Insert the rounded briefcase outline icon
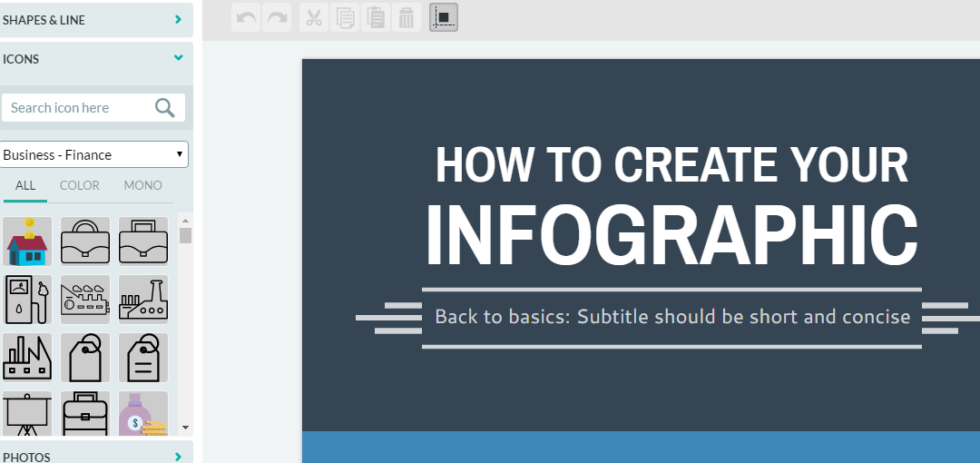 click(x=85, y=241)
